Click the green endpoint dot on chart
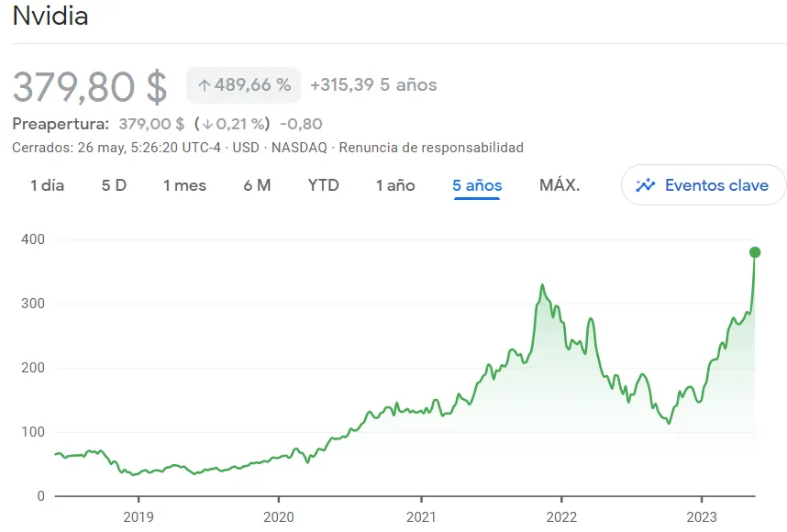The width and height of the screenshot is (787, 532). (754, 252)
